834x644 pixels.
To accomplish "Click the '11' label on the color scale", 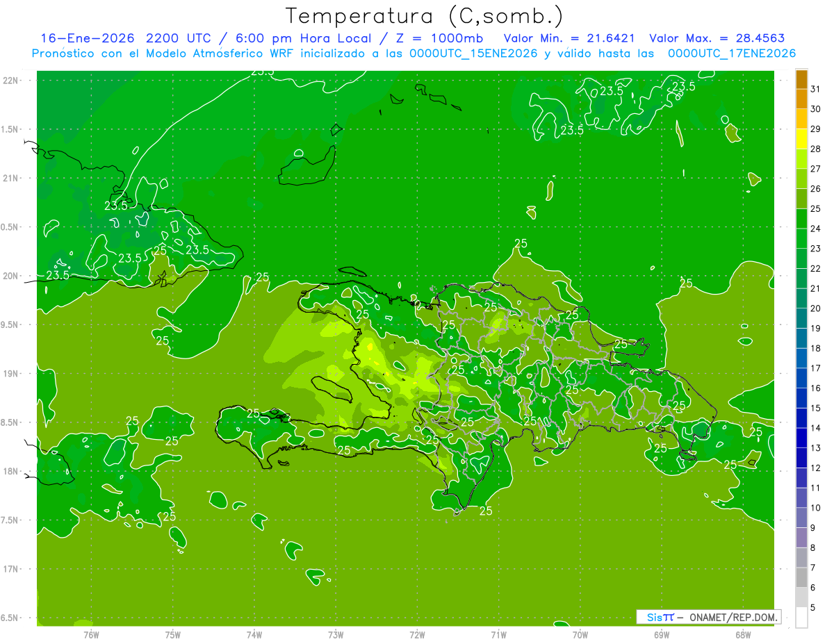I will tap(816, 488).
